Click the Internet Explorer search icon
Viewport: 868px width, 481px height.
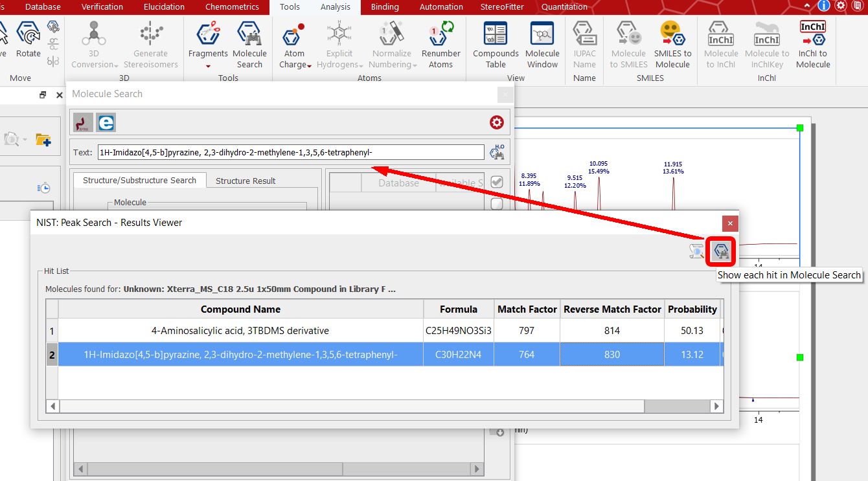click(106, 122)
